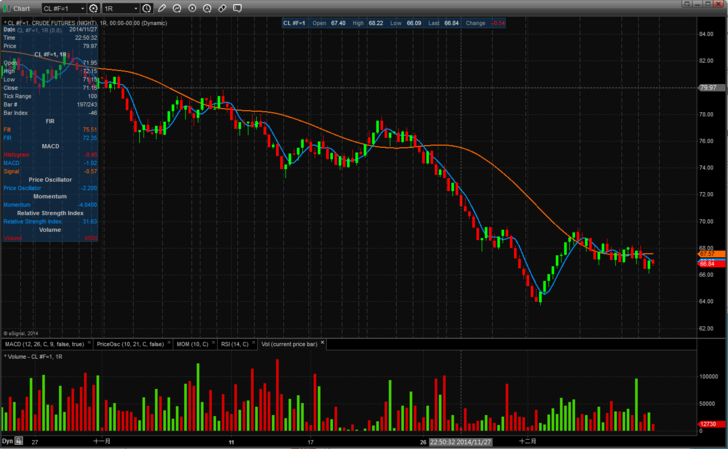Click the circular arrow icon after the pencil
728x449 pixels.
point(177,8)
